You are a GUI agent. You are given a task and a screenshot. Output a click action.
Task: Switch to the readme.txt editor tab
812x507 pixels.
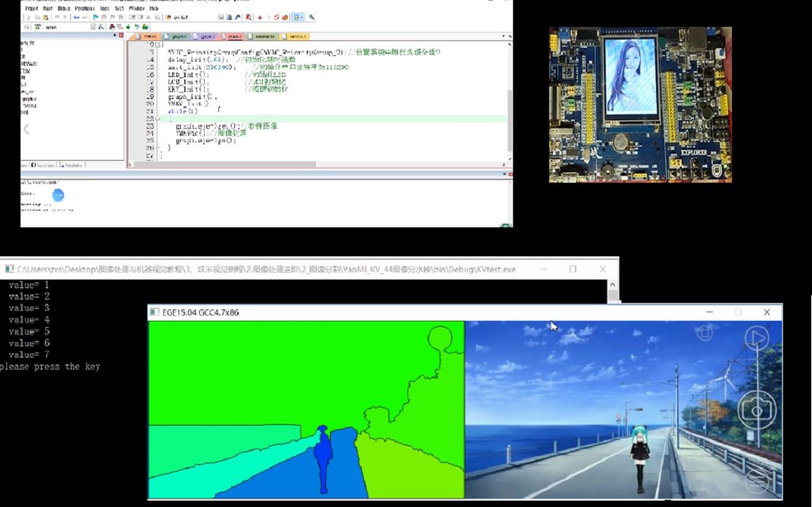[264, 36]
